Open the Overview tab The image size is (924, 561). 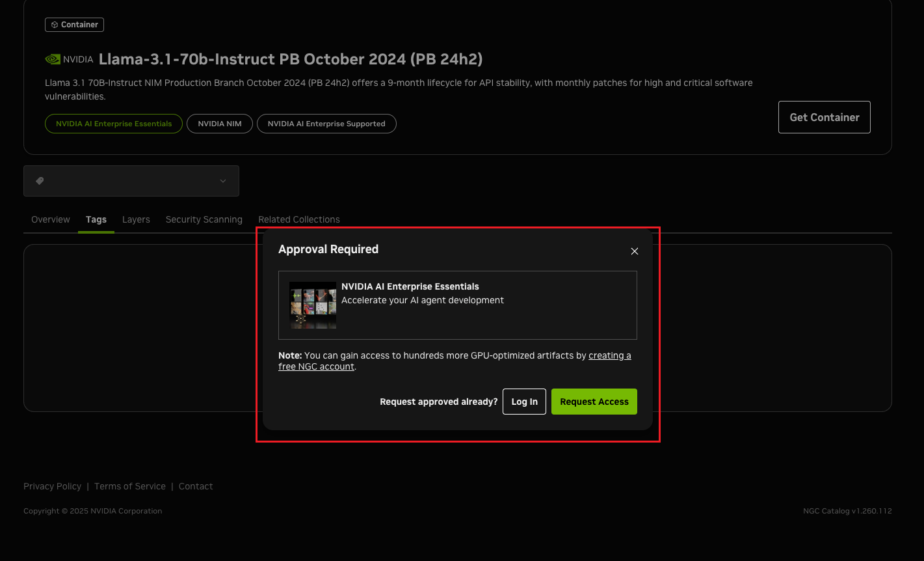coord(51,219)
